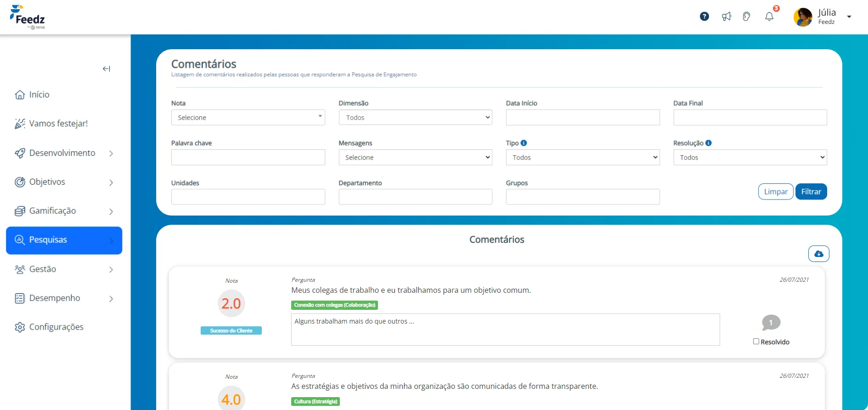The image size is (868, 410).
Task: Expand the Pesquisas chevron
Action: [x=111, y=241]
